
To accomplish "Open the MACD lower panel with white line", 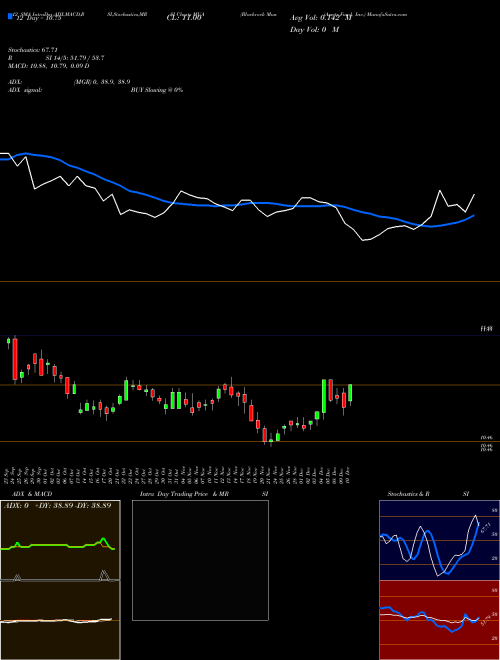I will pyautogui.click(x=60, y=620).
